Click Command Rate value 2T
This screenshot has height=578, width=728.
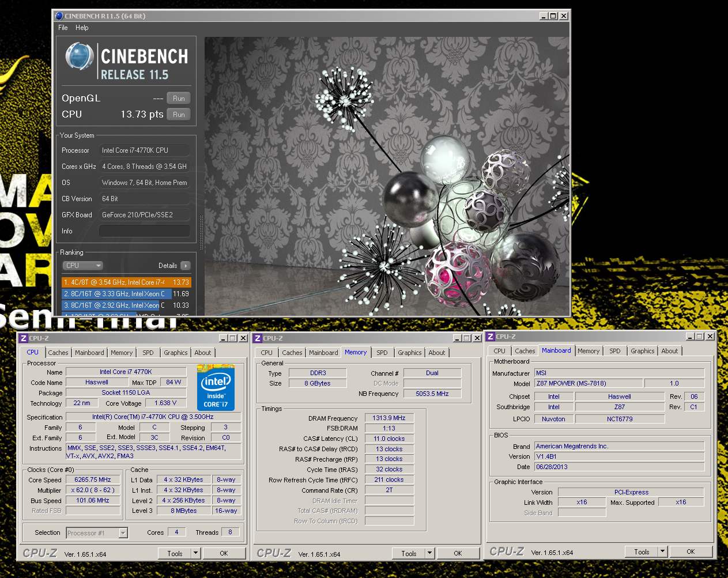tap(389, 490)
